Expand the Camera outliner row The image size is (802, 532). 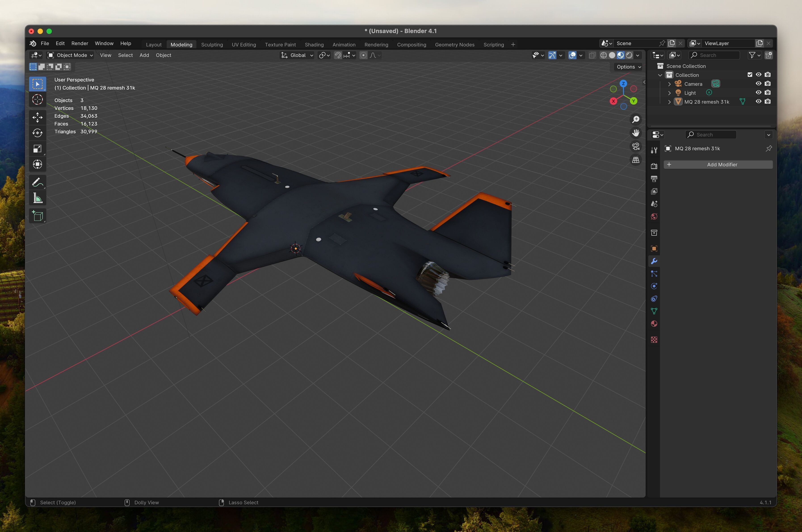tap(669, 84)
